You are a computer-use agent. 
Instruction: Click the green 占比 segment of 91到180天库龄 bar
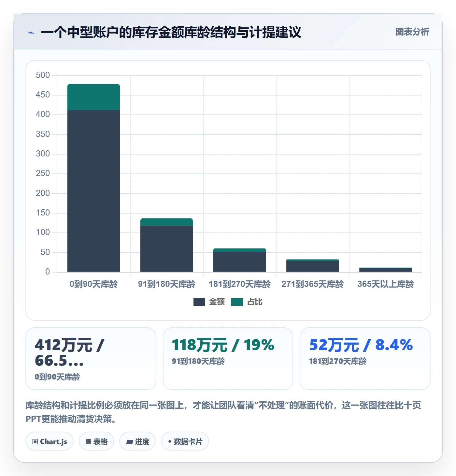[167, 222]
